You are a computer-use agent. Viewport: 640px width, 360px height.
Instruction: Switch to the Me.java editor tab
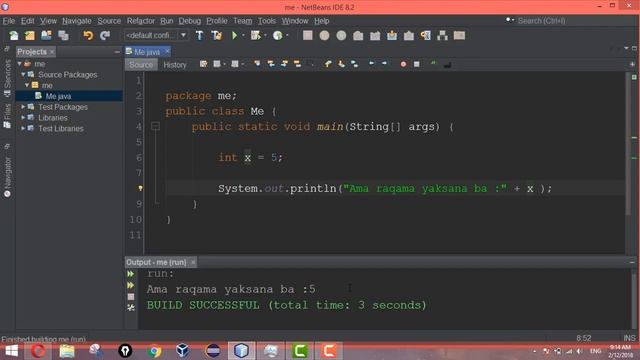[147, 52]
